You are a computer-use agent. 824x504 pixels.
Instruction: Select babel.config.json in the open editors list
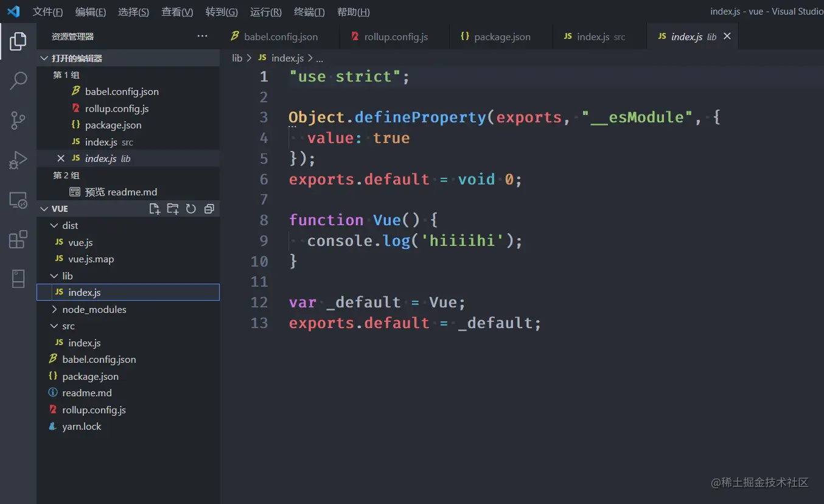pyautogui.click(x=128, y=92)
